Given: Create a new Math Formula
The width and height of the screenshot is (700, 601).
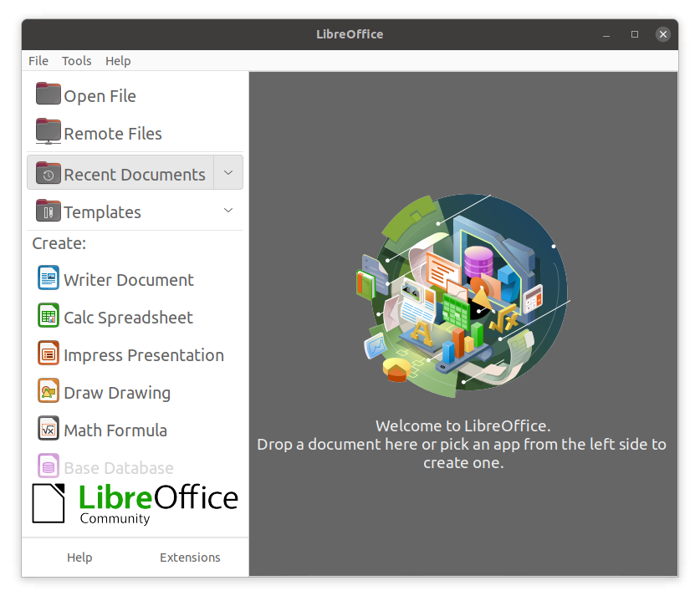Looking at the screenshot, I should point(115,430).
